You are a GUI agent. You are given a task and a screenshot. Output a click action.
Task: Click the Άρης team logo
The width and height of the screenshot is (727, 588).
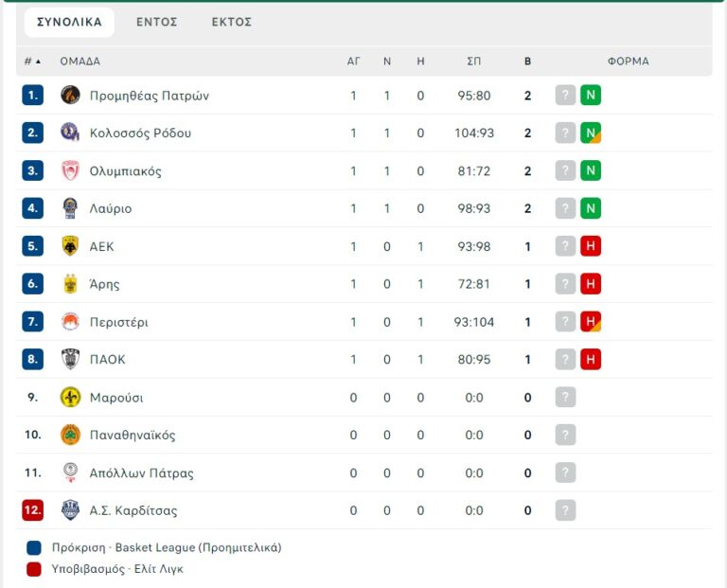click(70, 284)
